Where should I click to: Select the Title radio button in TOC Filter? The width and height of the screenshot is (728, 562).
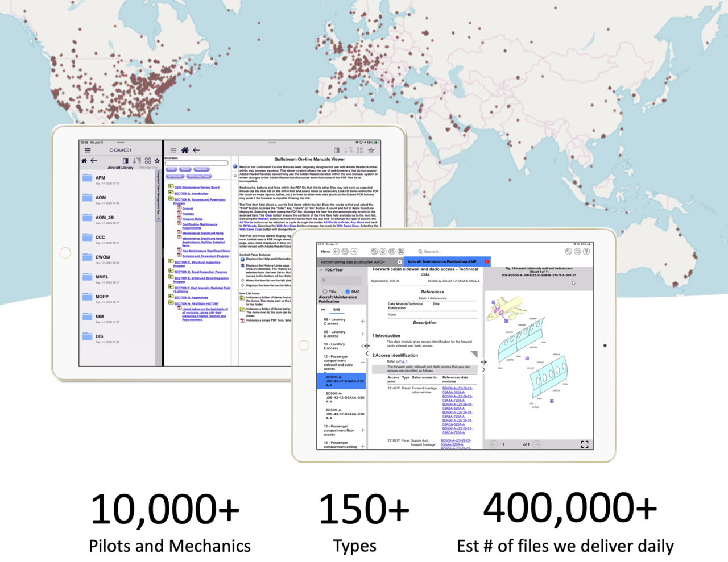pos(325,292)
